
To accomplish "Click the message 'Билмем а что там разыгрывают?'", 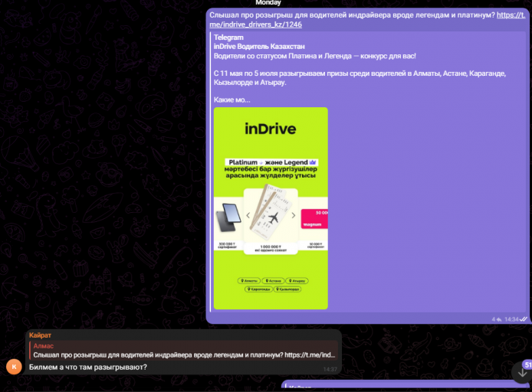I will coord(88,367).
